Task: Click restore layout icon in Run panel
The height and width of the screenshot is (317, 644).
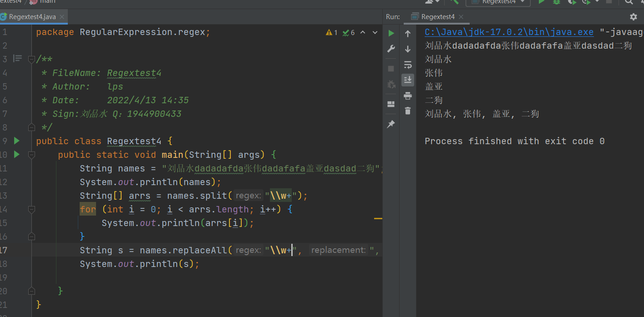Action: click(391, 104)
